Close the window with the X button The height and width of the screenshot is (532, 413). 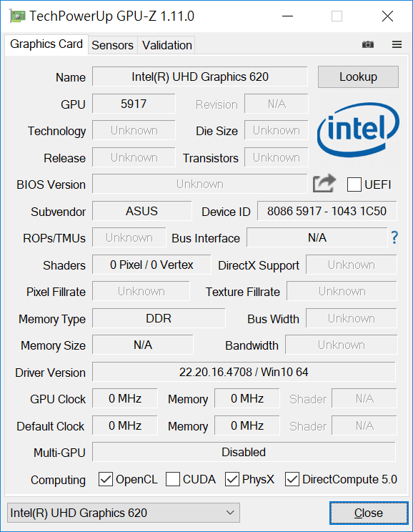387,16
